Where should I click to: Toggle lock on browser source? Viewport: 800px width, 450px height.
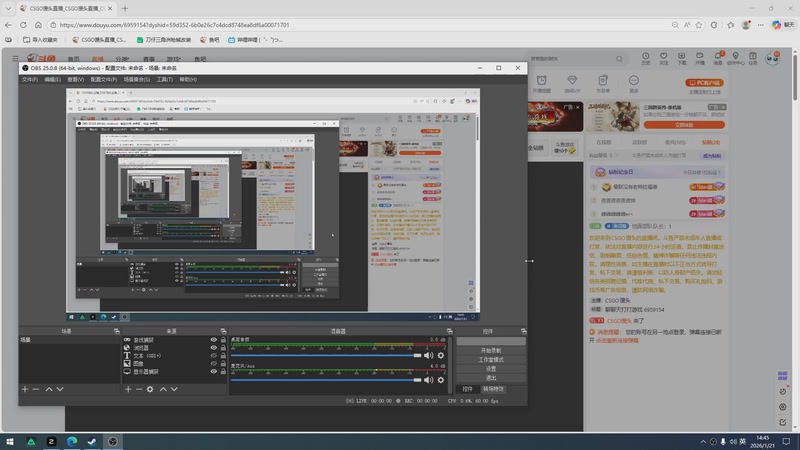[x=223, y=347]
